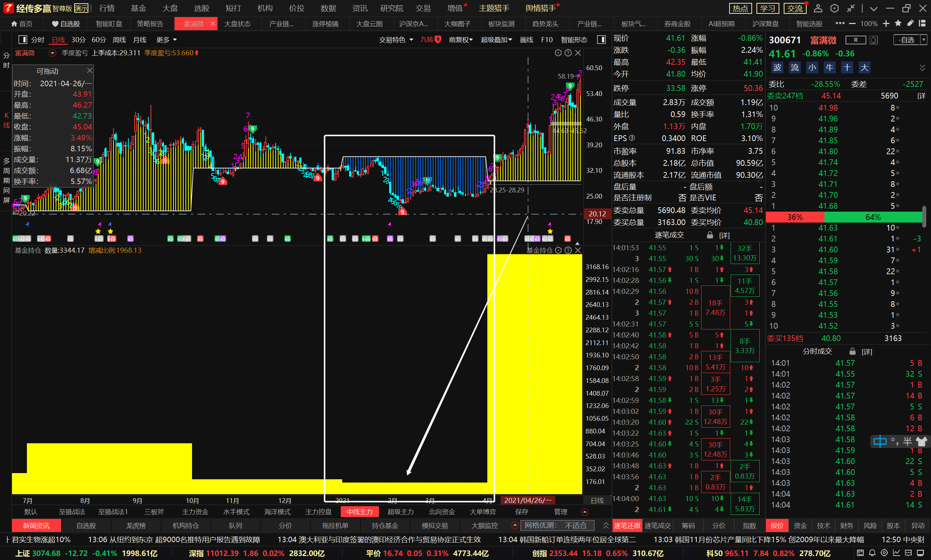Toggle the 分时 panel layout square icon
The height and width of the screenshot is (560, 931).
23,40
